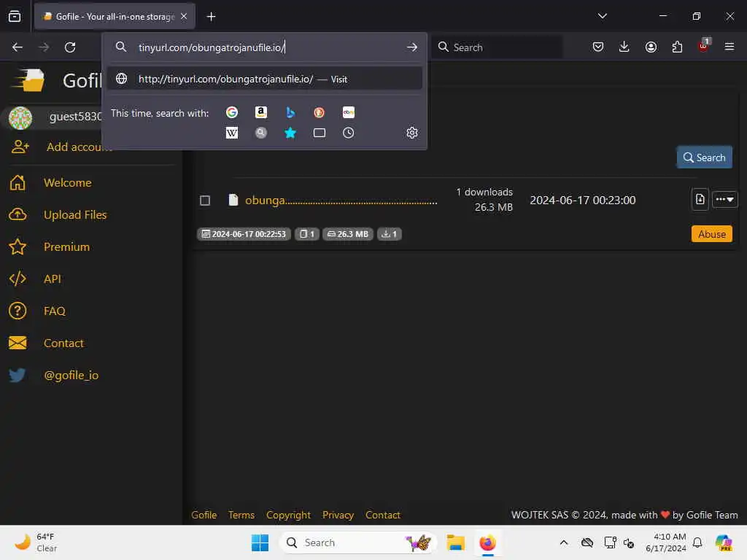Viewport: 747px width, 560px height.
Task: Open search settings gear in URL dropdown
Action: click(412, 133)
